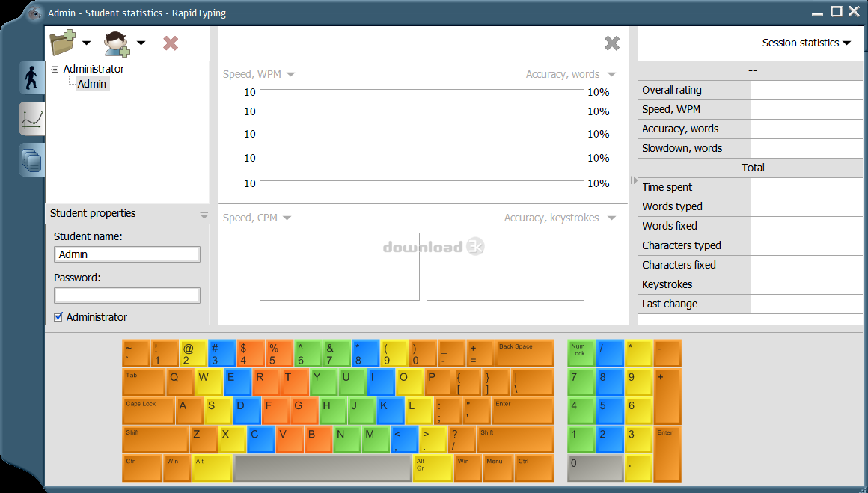Click inside the Student name field
Image resolution: width=868 pixels, height=493 pixels.
pos(126,254)
